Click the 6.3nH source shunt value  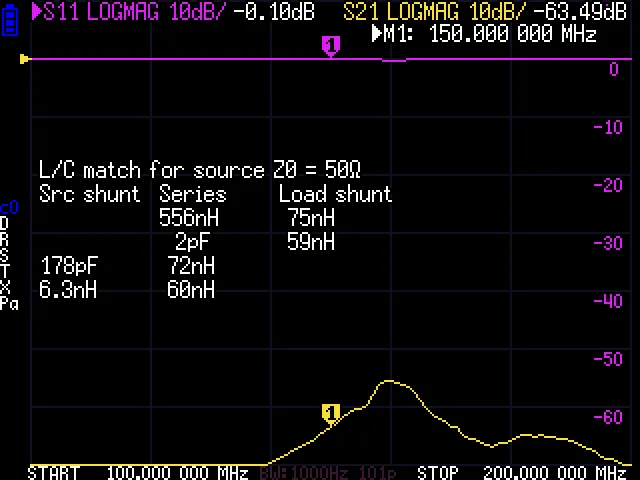pyautogui.click(x=68, y=290)
